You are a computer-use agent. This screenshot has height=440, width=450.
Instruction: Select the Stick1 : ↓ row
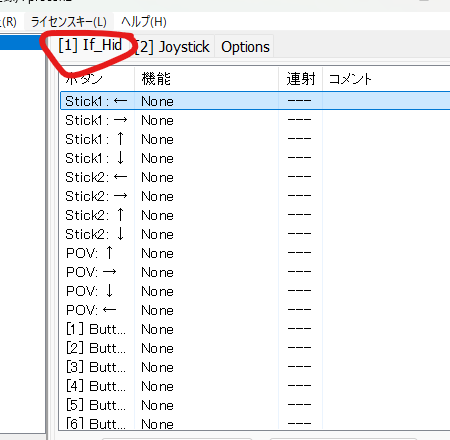(255, 158)
